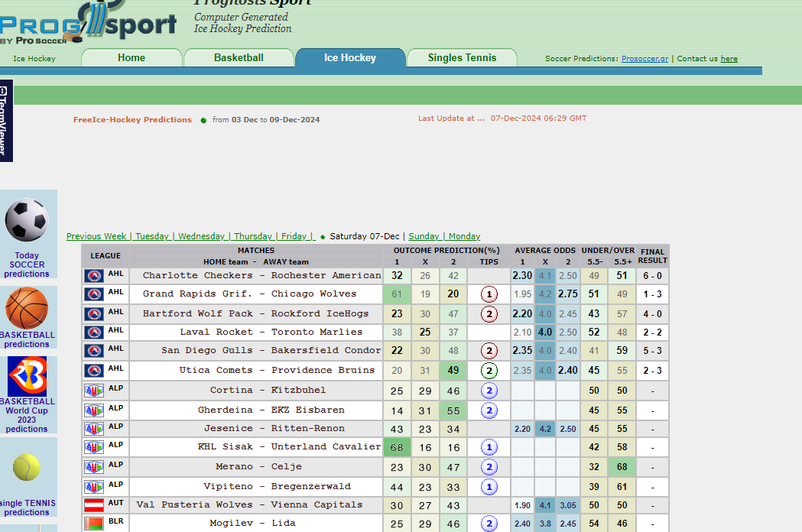802x532 pixels.
Task: Click tip 1 circle for Grand Rapids match
Action: [x=489, y=294]
